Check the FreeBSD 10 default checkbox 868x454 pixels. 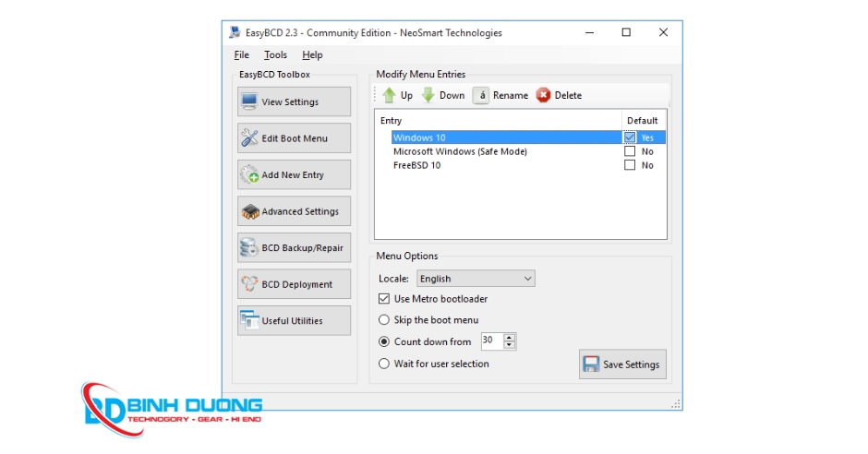[630, 165]
